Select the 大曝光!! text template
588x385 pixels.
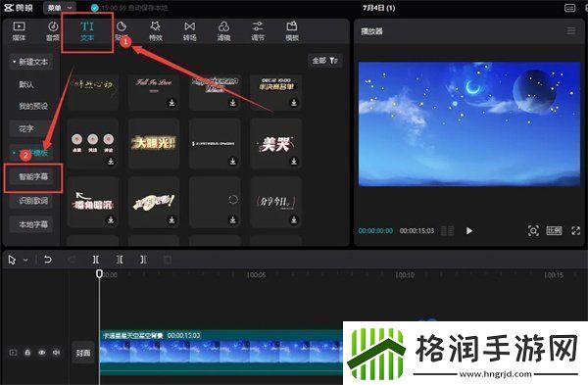154,143
